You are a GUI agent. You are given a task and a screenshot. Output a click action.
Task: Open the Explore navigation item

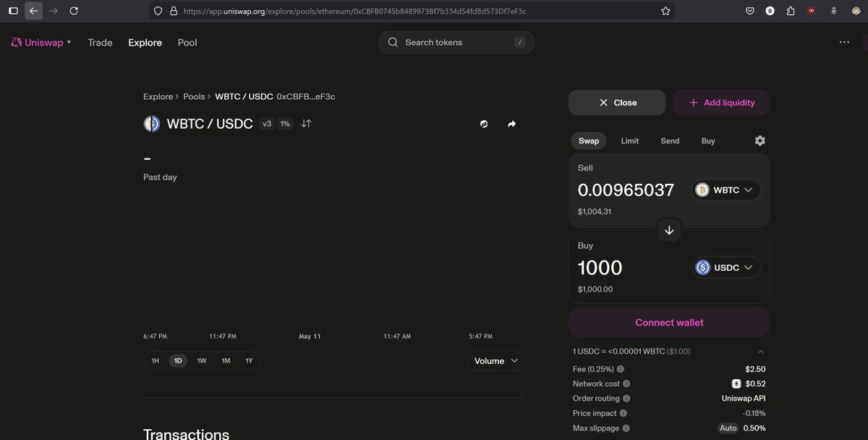click(x=145, y=43)
